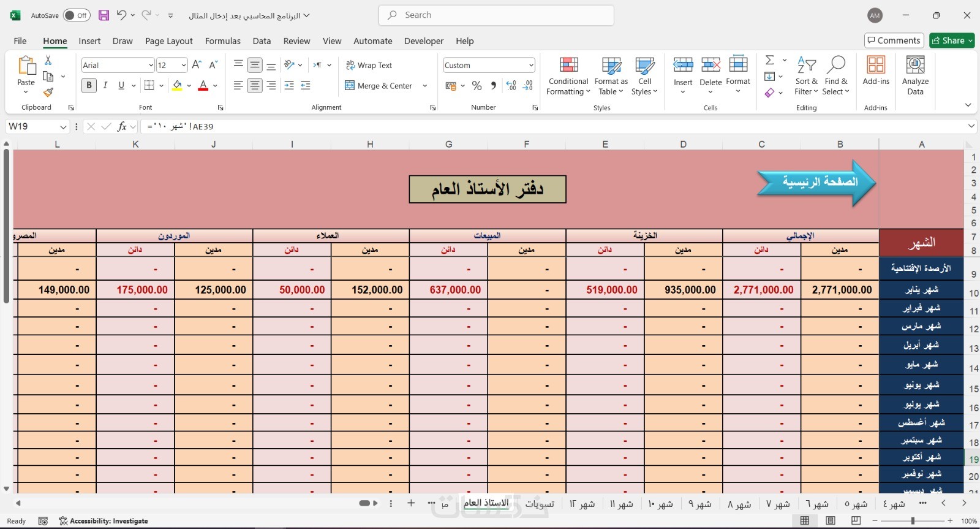Launch Analyze Data
Image resolution: width=980 pixels, height=529 pixels.
click(915, 76)
